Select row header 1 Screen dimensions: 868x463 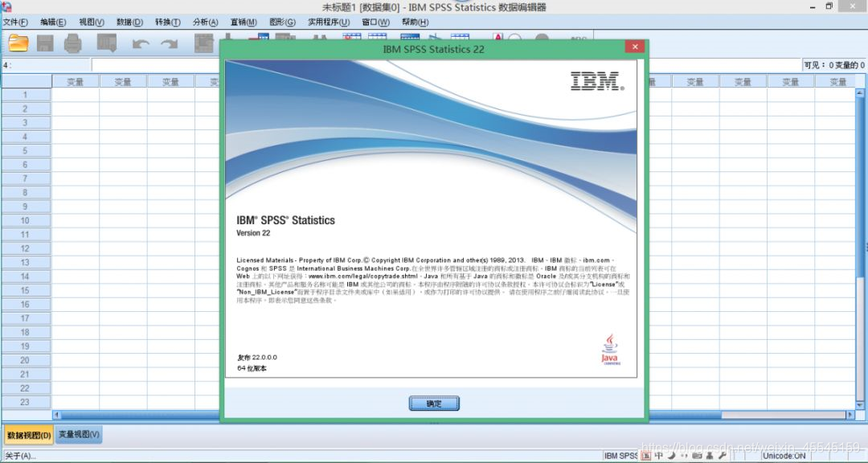26,95
